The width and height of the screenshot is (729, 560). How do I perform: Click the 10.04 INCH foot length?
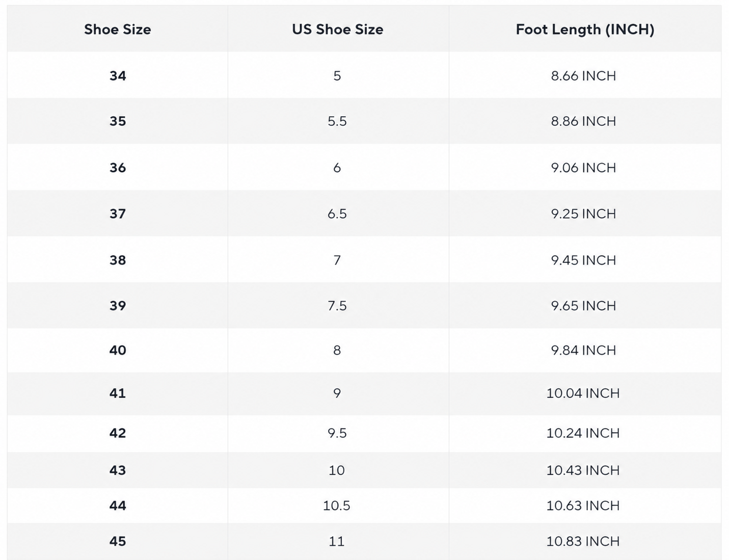pos(583,393)
